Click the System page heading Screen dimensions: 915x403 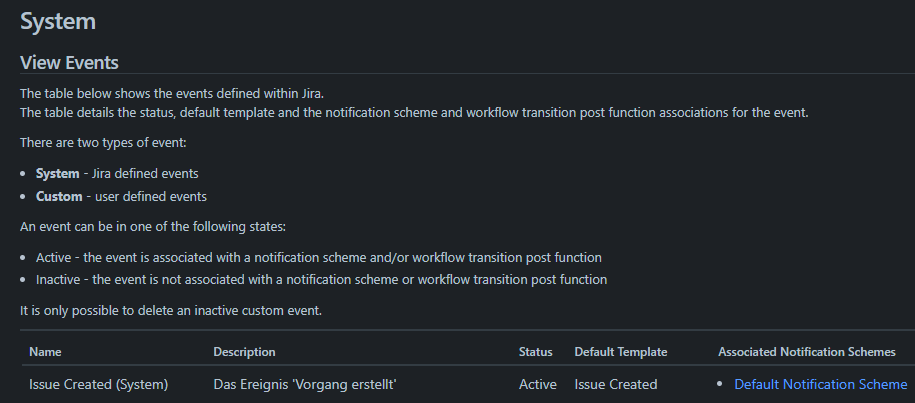(58, 22)
